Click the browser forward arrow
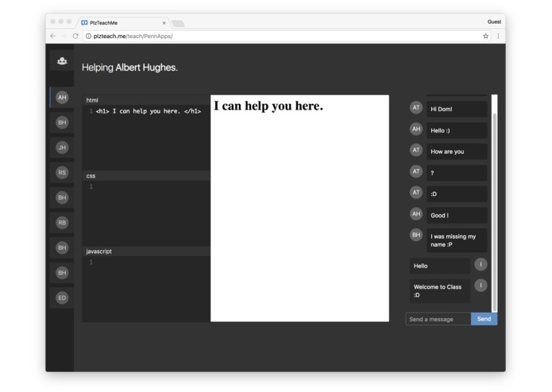This screenshot has width=552, height=392. [64, 36]
